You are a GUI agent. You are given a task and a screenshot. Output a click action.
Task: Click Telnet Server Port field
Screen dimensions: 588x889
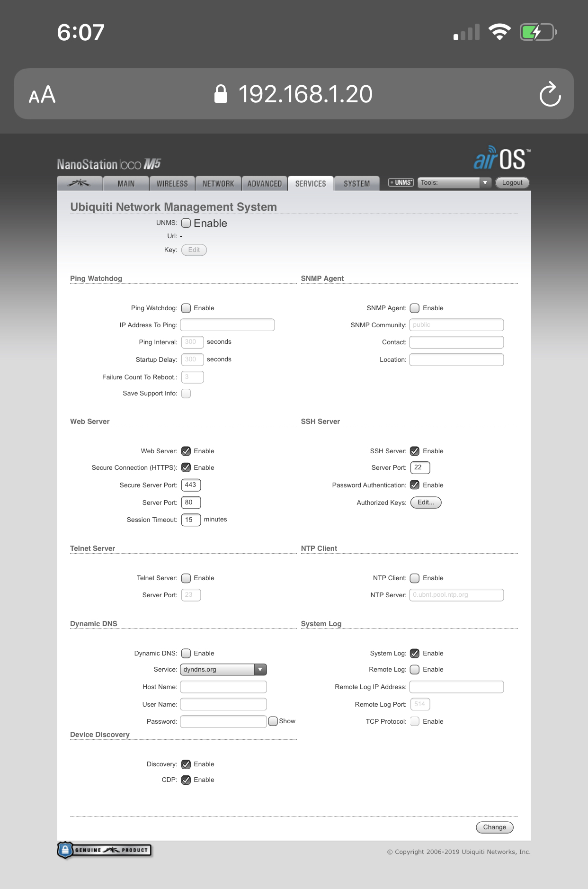191,595
